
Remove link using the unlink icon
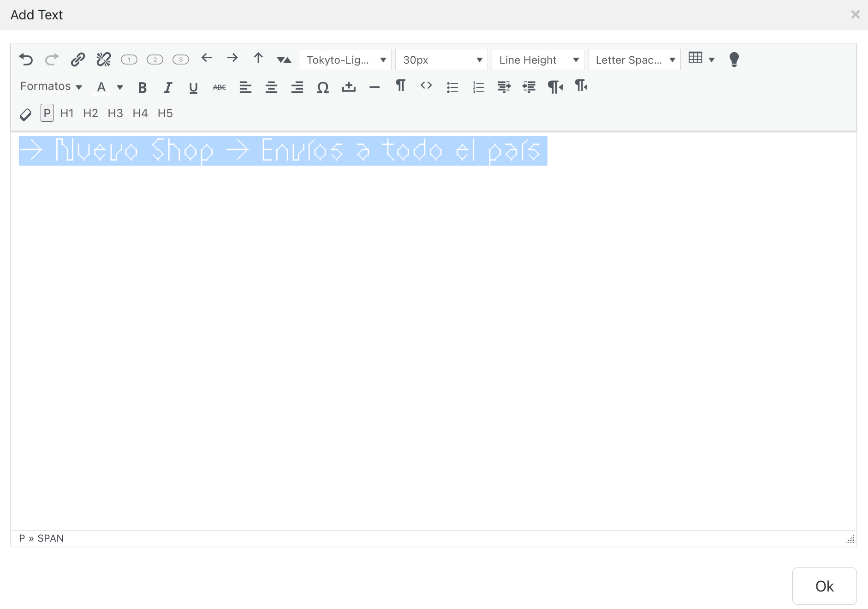point(103,60)
